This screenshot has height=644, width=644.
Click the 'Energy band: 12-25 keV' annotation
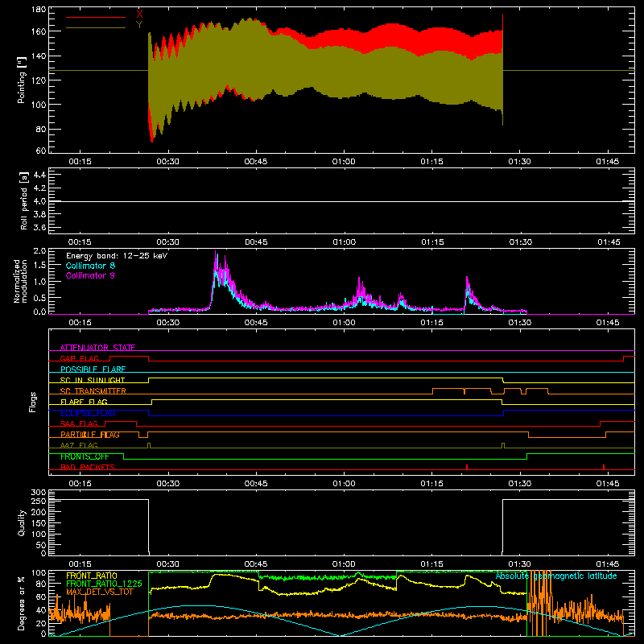click(117, 256)
